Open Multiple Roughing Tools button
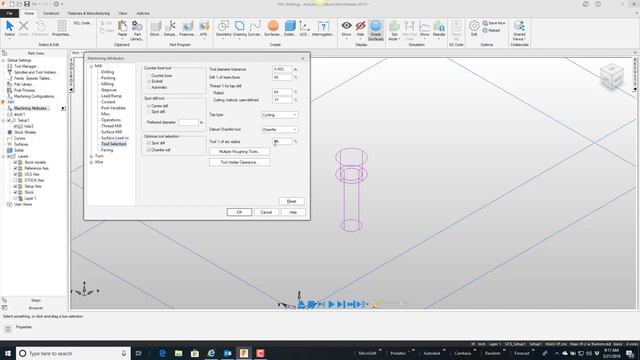Image resolution: width=640 pixels, height=360 pixels. [240, 151]
